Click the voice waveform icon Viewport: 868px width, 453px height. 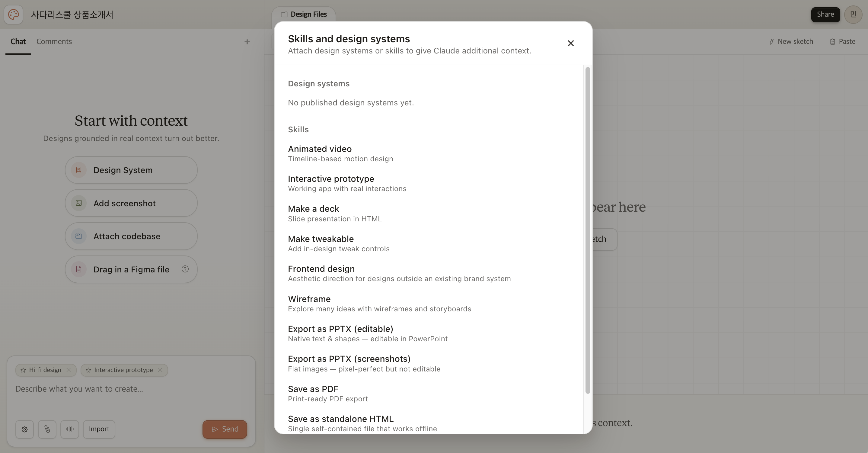[x=70, y=429]
